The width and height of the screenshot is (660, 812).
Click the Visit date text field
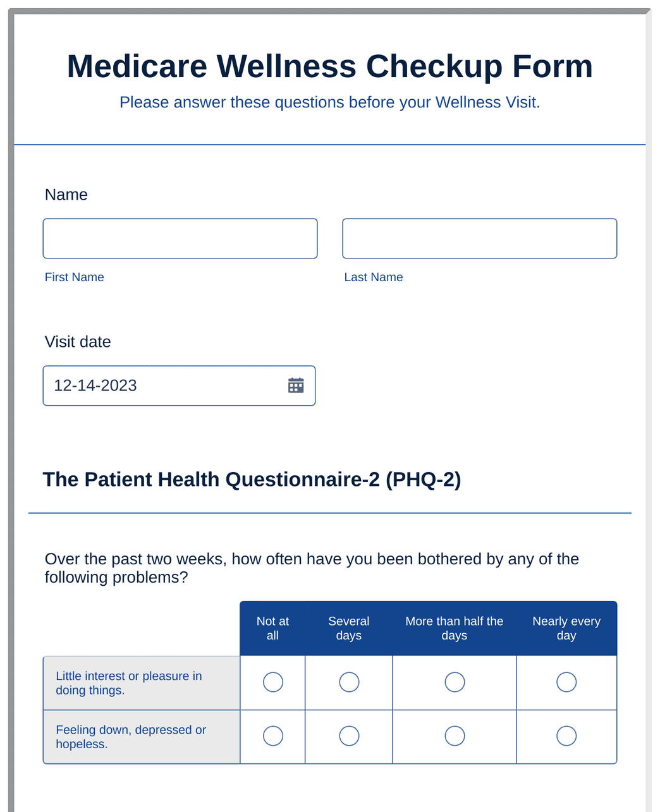[x=158, y=385]
